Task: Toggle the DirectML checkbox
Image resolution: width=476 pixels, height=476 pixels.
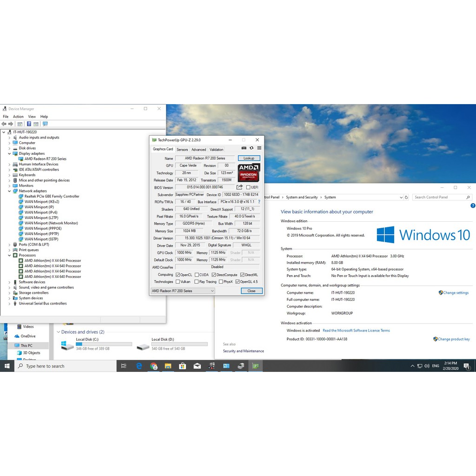Action: click(242, 275)
